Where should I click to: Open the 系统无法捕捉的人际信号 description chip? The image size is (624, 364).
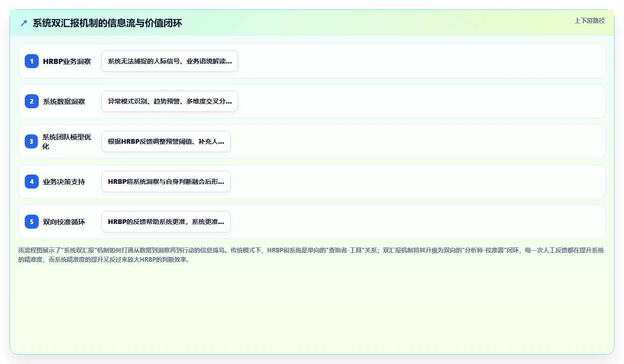pyautogui.click(x=170, y=61)
